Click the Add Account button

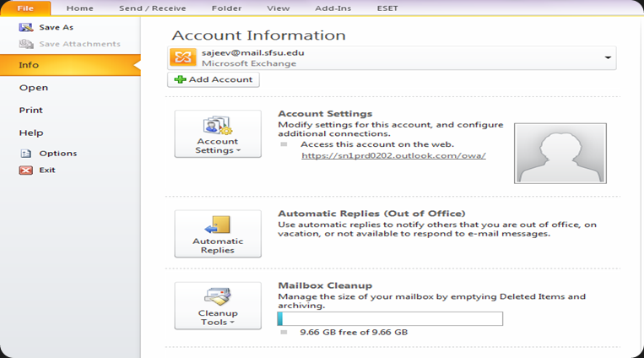point(214,79)
